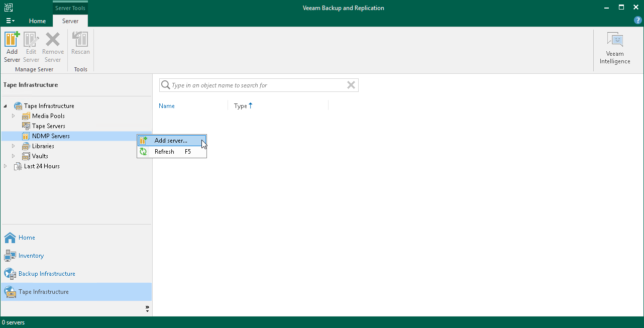Click the Add Server ribbon icon
The height and width of the screenshot is (328, 644).
coord(12,45)
